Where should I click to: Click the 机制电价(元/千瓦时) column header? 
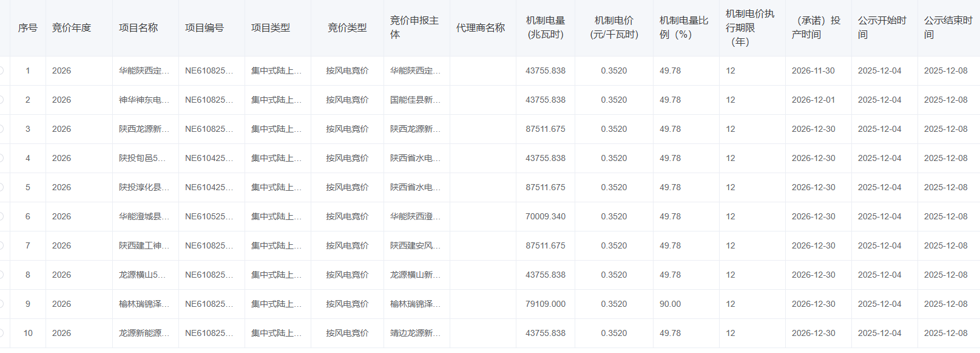coord(613,28)
